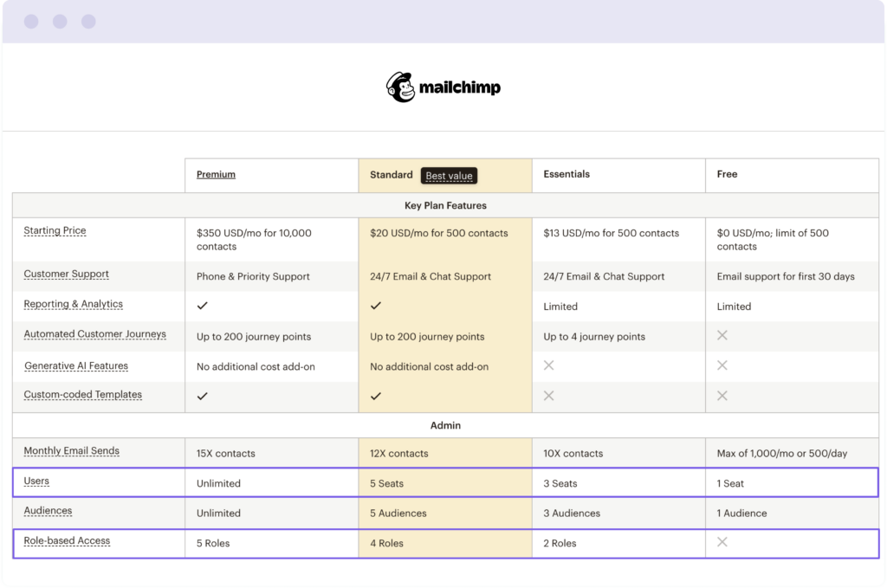
Task: Click the Standard Custom-coded Templates checkmark
Action: (x=376, y=396)
